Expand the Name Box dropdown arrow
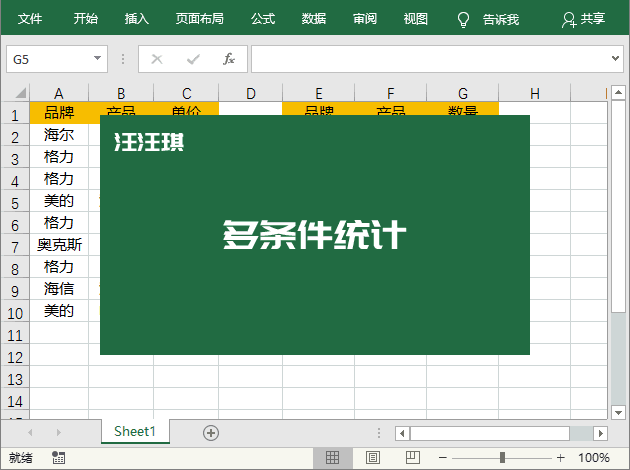Image resolution: width=630 pixels, height=470 pixels. 97,58
